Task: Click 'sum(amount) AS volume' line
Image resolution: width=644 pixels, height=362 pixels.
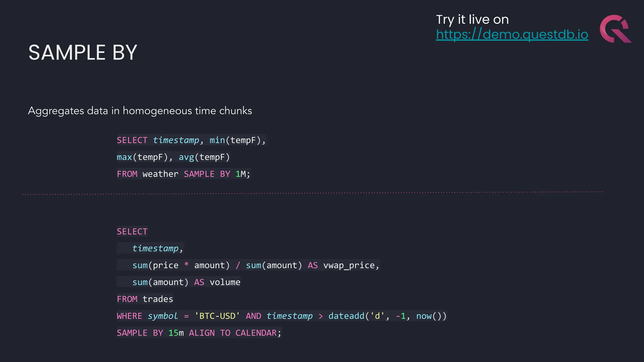Action: pyautogui.click(x=186, y=282)
